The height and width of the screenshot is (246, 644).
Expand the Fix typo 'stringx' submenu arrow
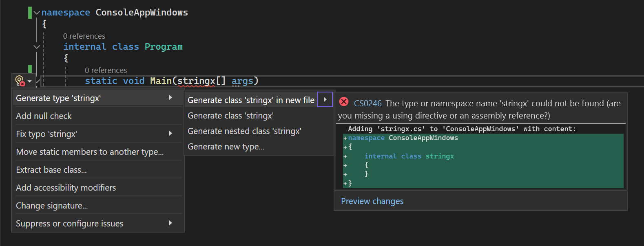[170, 134]
